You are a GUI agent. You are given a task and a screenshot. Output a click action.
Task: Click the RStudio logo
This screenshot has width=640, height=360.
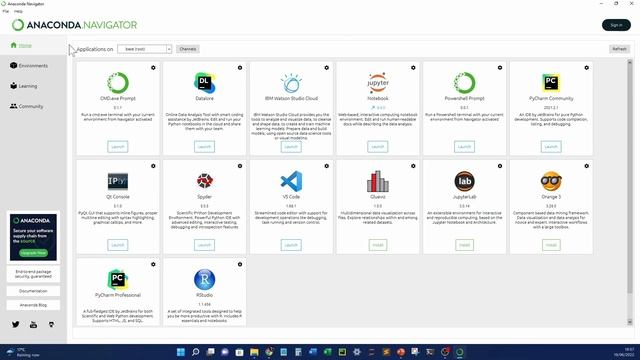click(204, 280)
